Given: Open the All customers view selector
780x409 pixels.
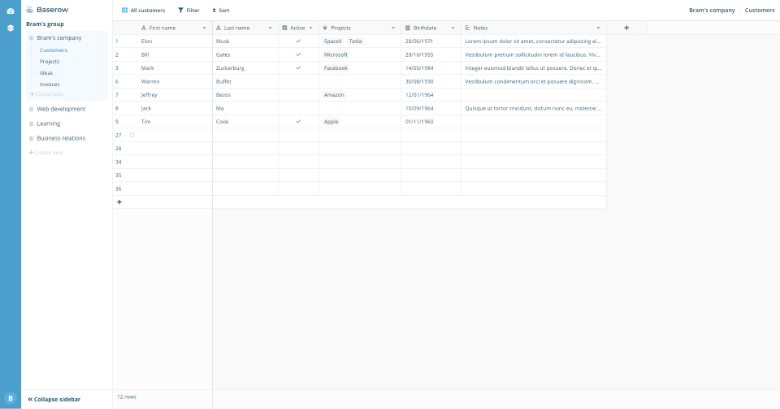Looking at the screenshot, I should coord(143,10).
